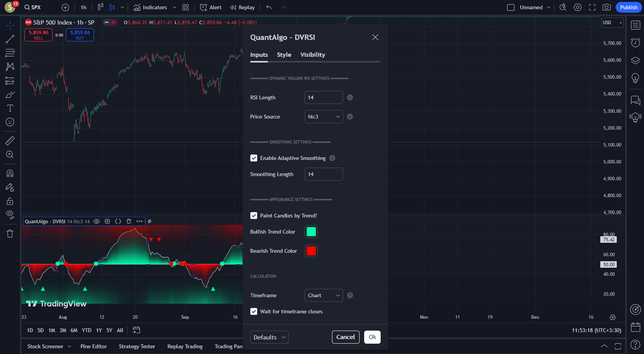Open chart settings with the gear icon
Viewport: 644px width, 354px height.
pos(577,7)
